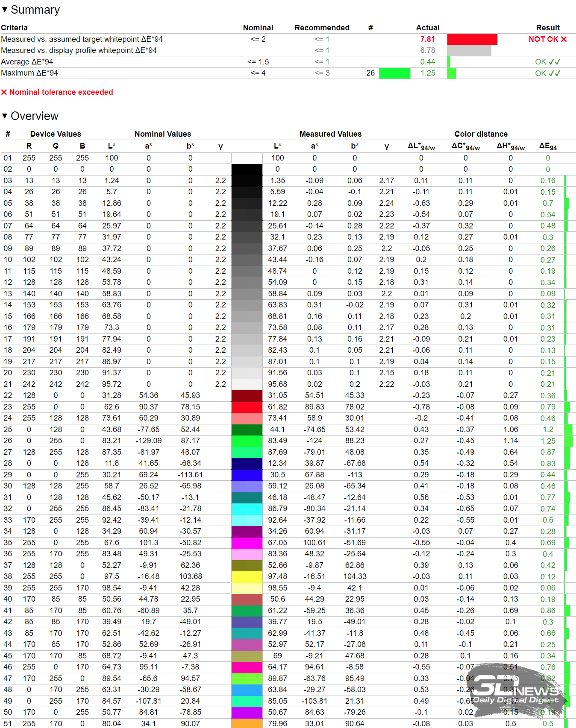Click actual value 6.78
The height and width of the screenshot is (728, 576).
click(x=427, y=50)
